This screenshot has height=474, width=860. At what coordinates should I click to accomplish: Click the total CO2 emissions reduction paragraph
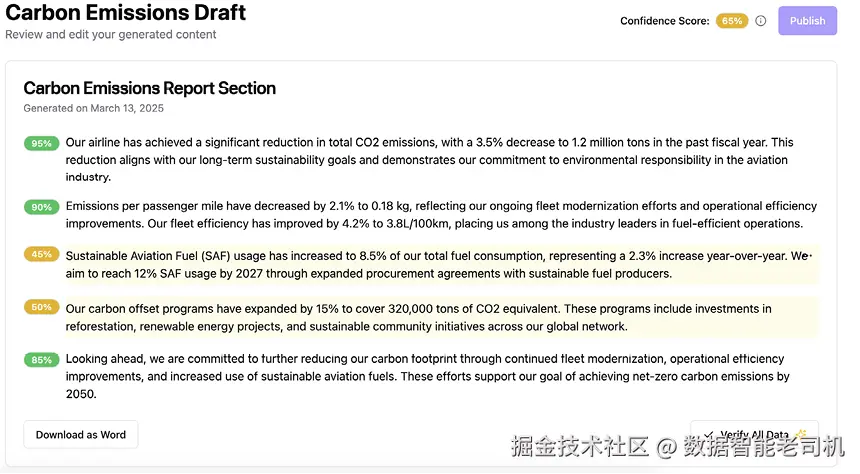(429, 160)
